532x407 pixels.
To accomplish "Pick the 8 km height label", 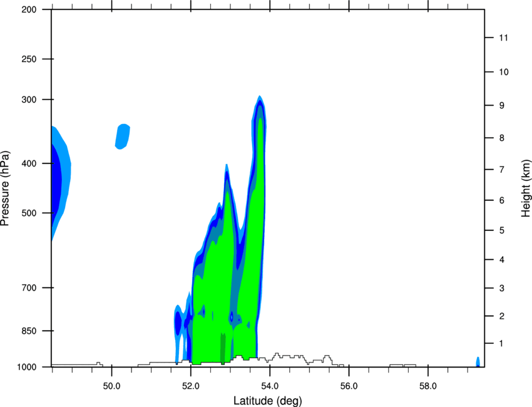I will [502, 138].
